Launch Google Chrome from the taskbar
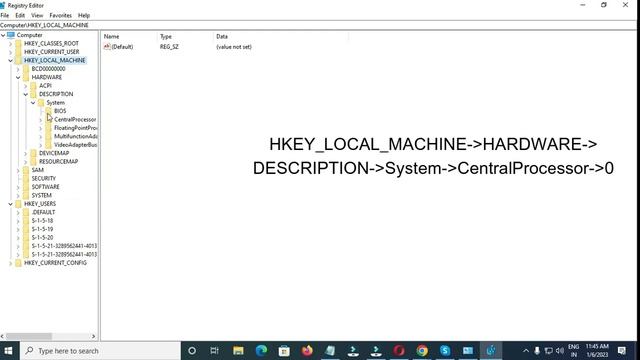 422,351
